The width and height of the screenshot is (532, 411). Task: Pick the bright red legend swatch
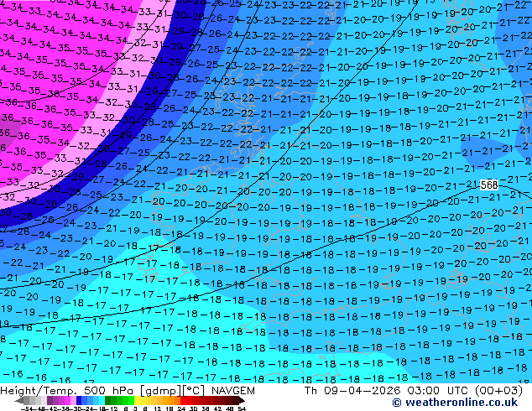183,400
